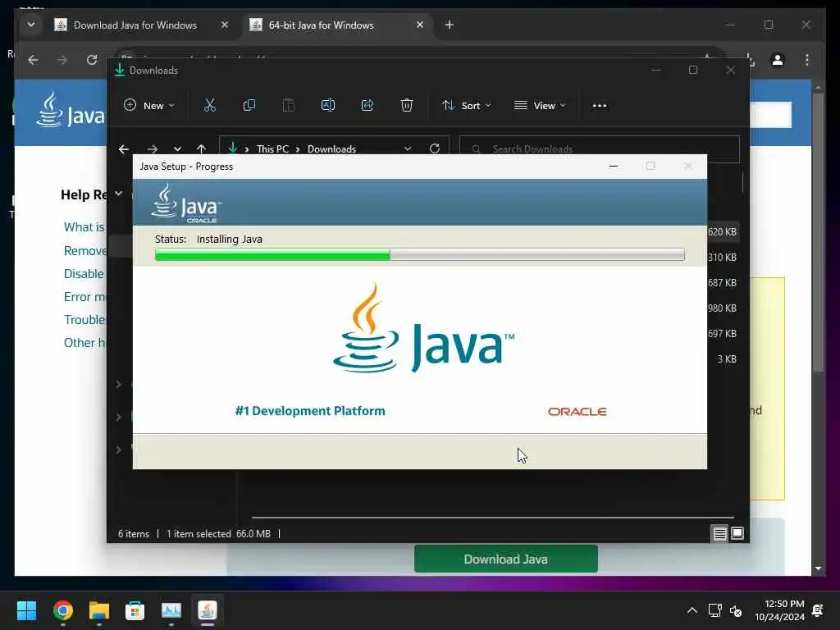Go up one folder level in Downloads
Image resolution: width=840 pixels, height=630 pixels.
tap(202, 149)
